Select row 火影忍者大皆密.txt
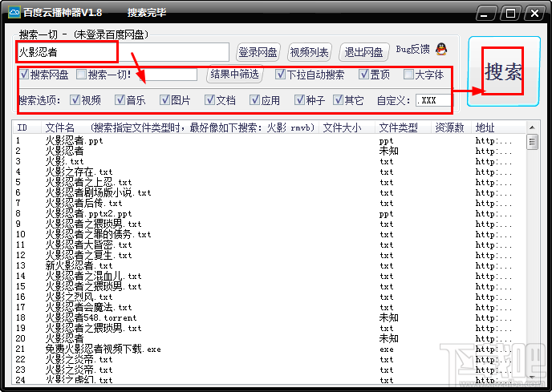Image resolution: width=552 pixels, height=392 pixels. tap(270, 245)
